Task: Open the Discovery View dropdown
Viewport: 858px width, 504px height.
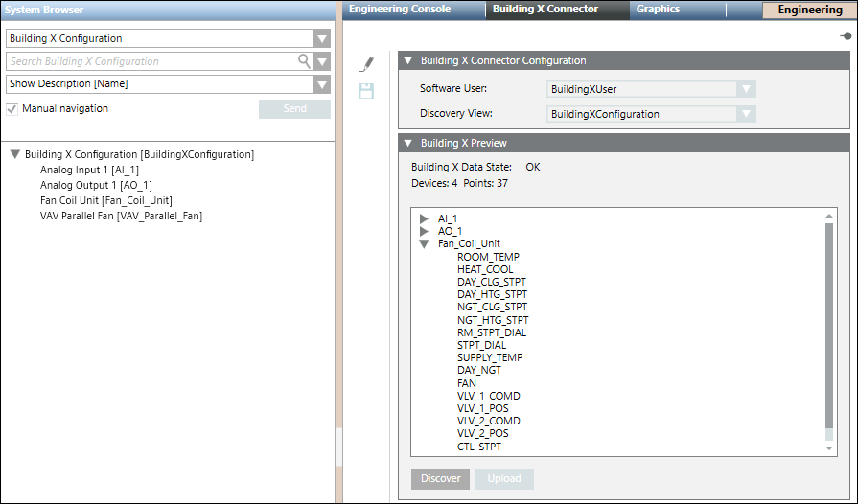Action: [746, 114]
